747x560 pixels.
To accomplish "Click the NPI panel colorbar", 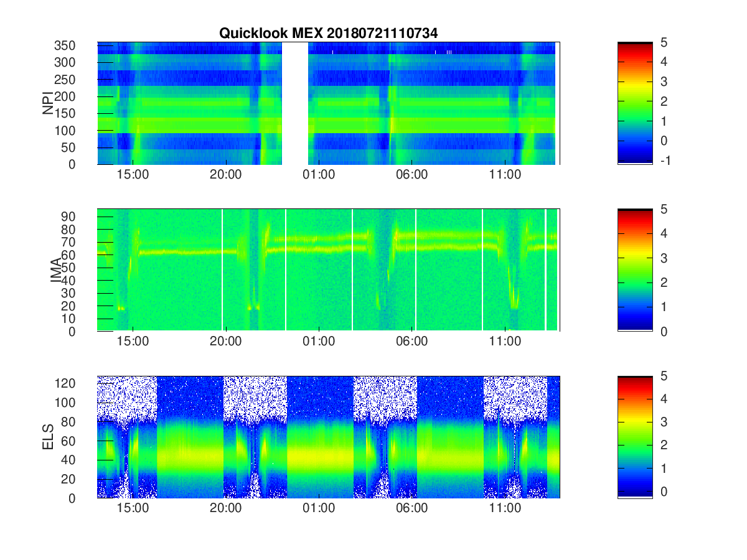I will [635, 103].
